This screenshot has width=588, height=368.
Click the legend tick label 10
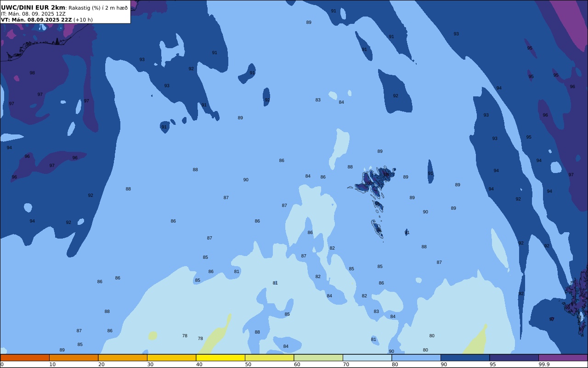(x=52, y=364)
